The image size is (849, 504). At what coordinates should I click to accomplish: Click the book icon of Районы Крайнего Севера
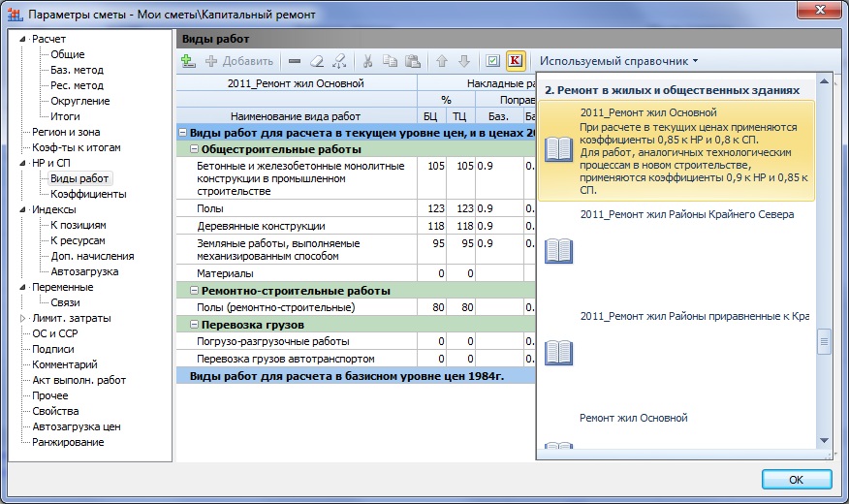[x=559, y=251]
